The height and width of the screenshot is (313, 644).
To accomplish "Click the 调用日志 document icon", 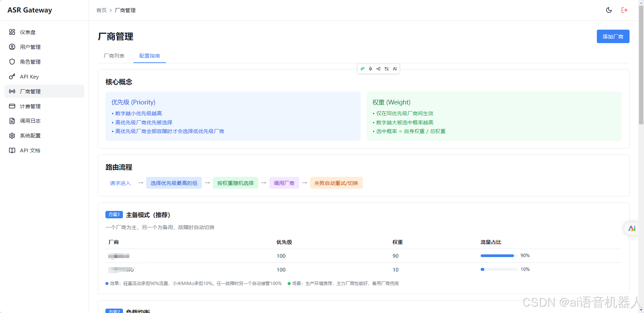I will point(12,121).
